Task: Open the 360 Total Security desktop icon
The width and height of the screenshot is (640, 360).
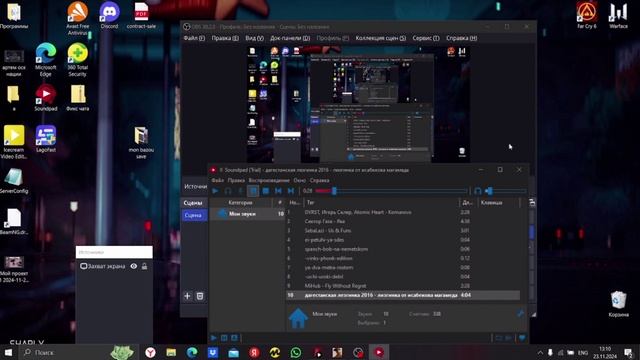Action: point(78,60)
